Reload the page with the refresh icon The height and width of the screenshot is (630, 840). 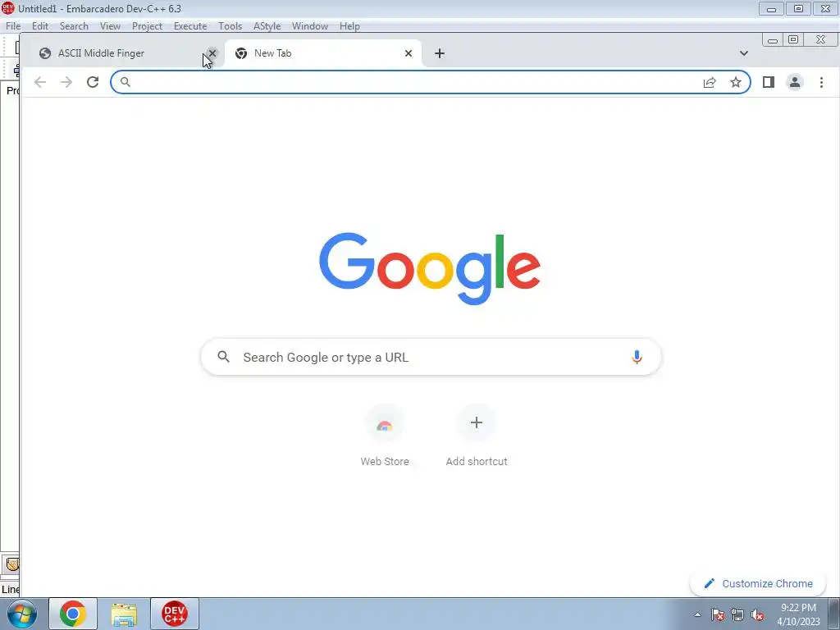pos(93,82)
